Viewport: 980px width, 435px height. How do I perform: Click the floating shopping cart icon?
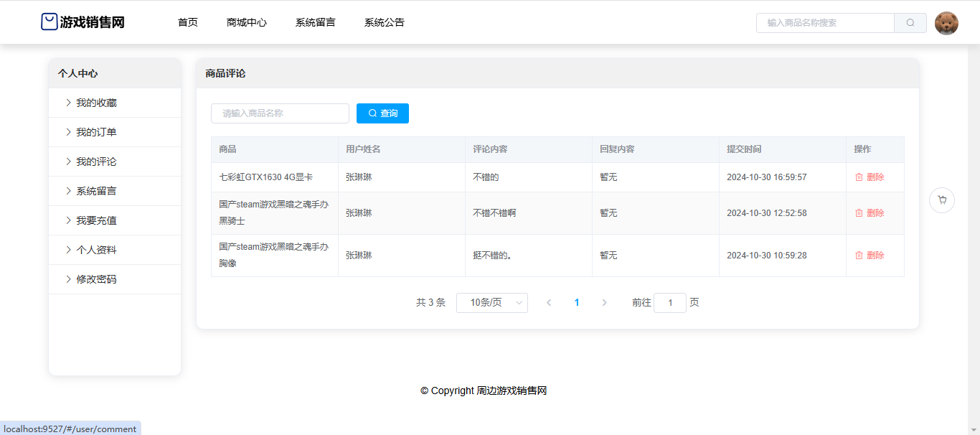point(941,200)
